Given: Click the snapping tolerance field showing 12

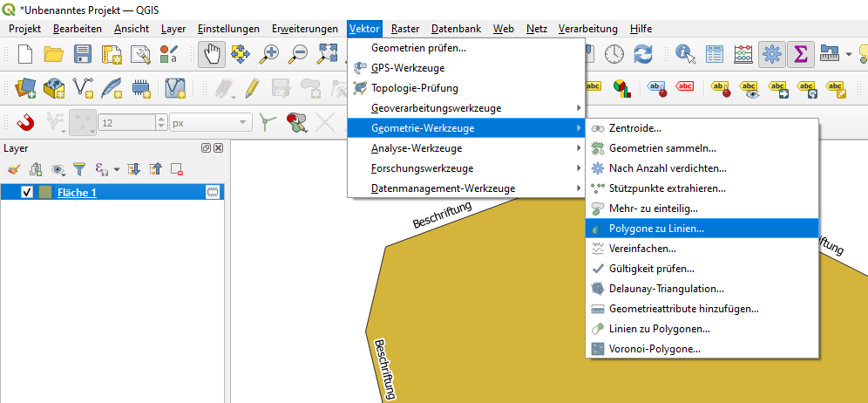Looking at the screenshot, I should click(125, 123).
